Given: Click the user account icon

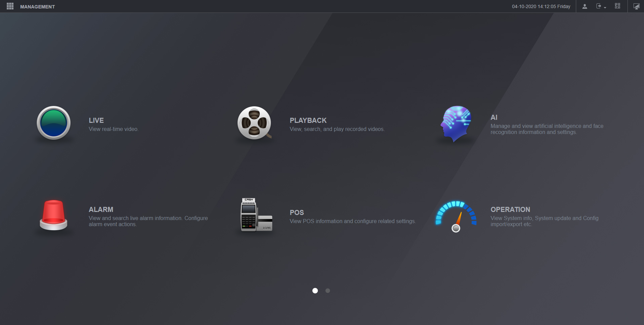Looking at the screenshot, I should click(585, 6).
